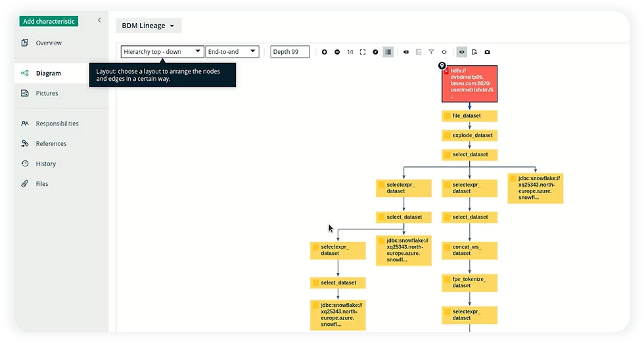The image size is (644, 343).
Task: Select the red hdfs source node
Action: (469, 84)
